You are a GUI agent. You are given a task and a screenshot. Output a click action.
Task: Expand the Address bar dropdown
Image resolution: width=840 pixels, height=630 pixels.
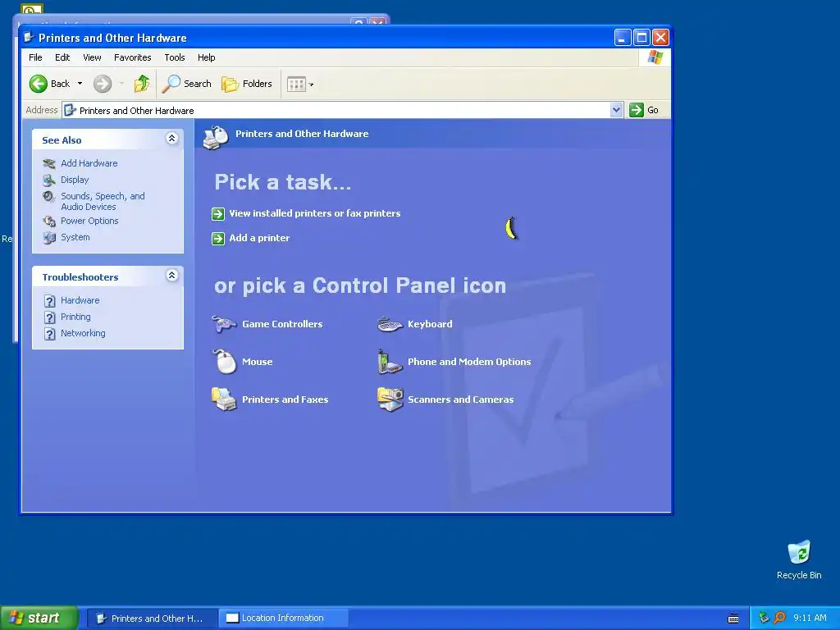616,110
